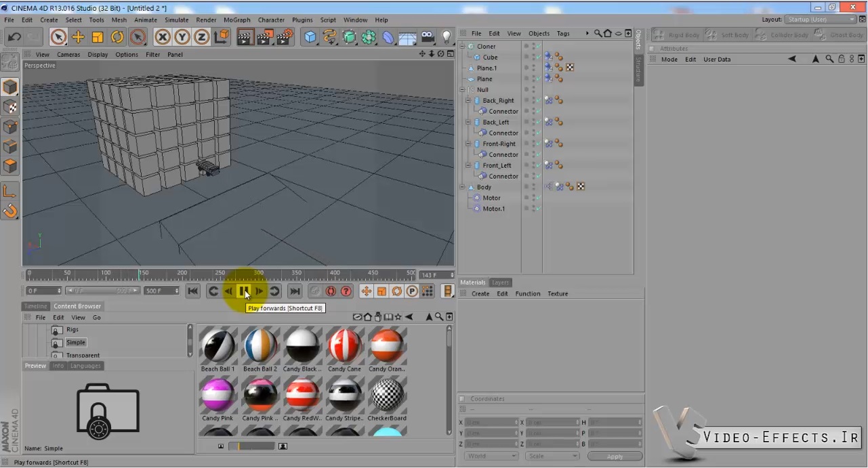Screen dimensions: 868x468
Task: Toggle enable checkmark for Back_Left
Action: [x=539, y=123]
